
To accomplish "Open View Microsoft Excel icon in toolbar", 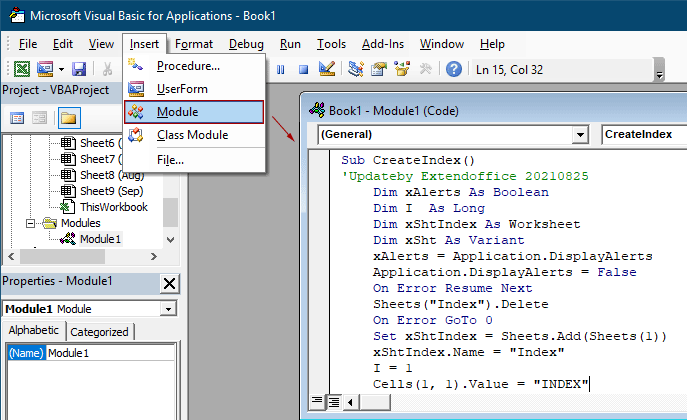I will (x=22, y=69).
